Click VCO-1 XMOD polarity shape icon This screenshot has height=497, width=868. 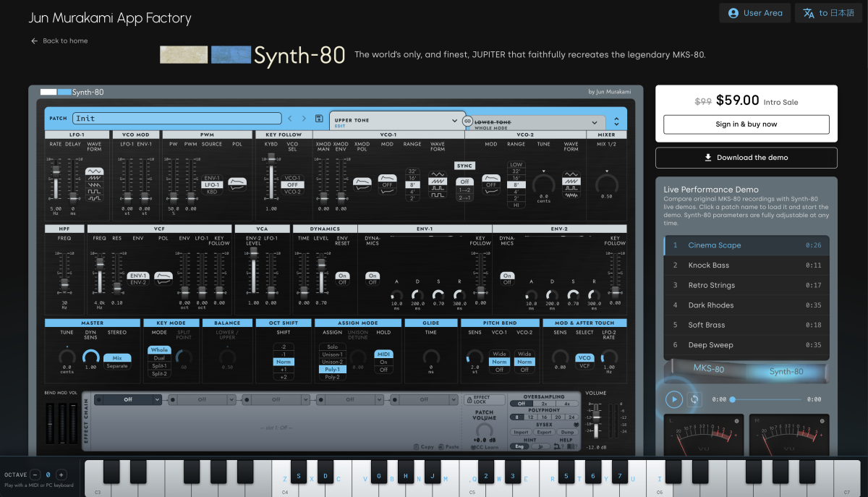coord(362,181)
